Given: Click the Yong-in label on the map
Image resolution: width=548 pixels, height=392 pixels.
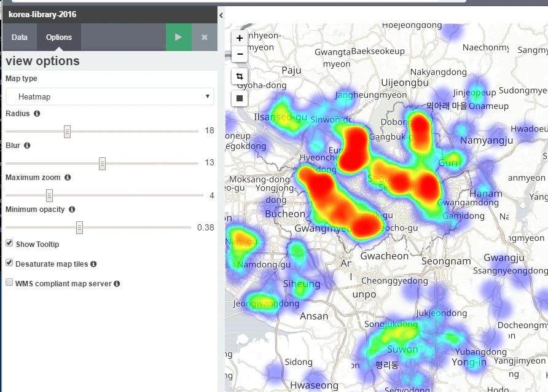Looking at the screenshot, I should 469,362.
